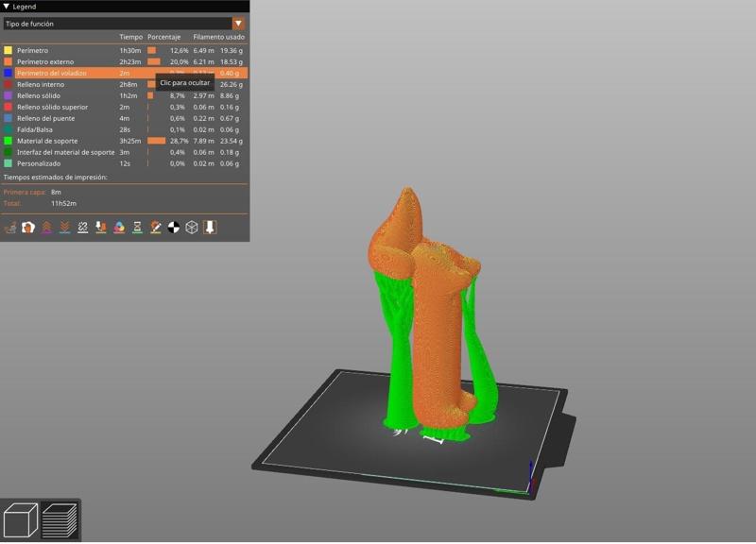This screenshot has height=544, width=756.
Task: Toggle deretractions display icon
Action: 64,227
